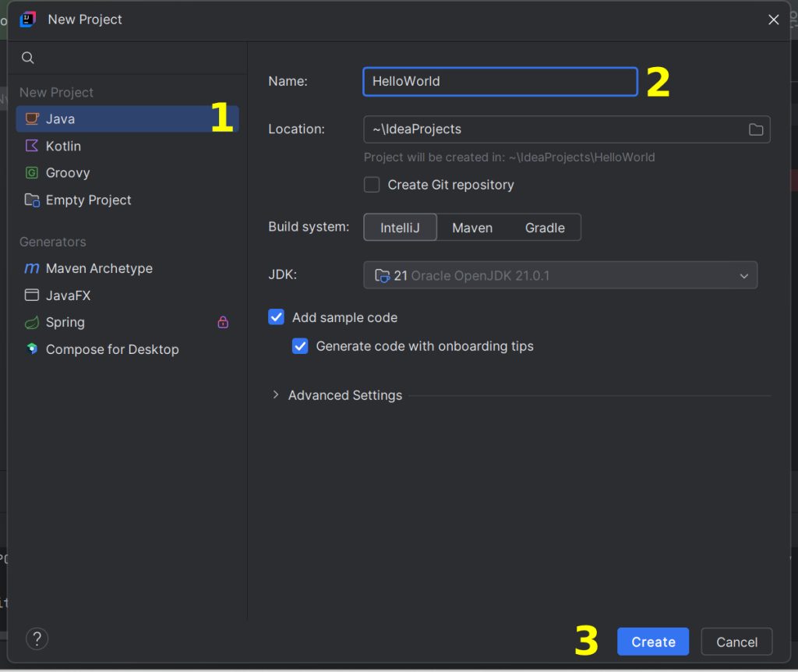Select Empty Project in the list

click(88, 200)
